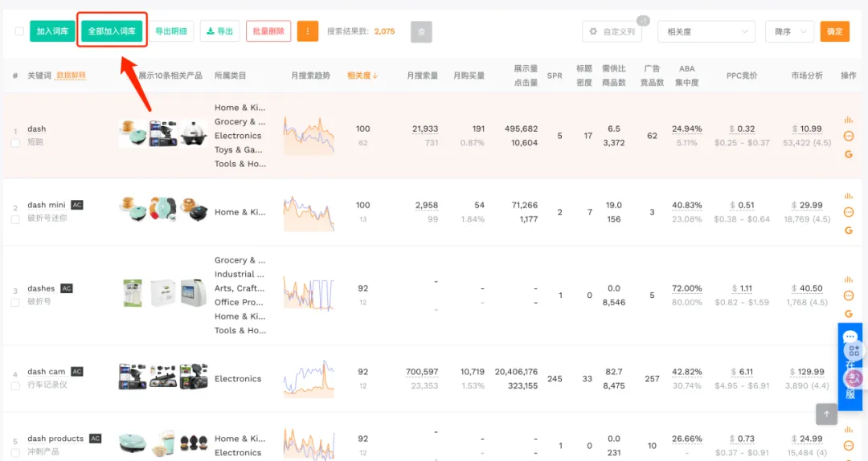
Task: Click ellipsis circle icon for dash products
Action: [x=848, y=446]
